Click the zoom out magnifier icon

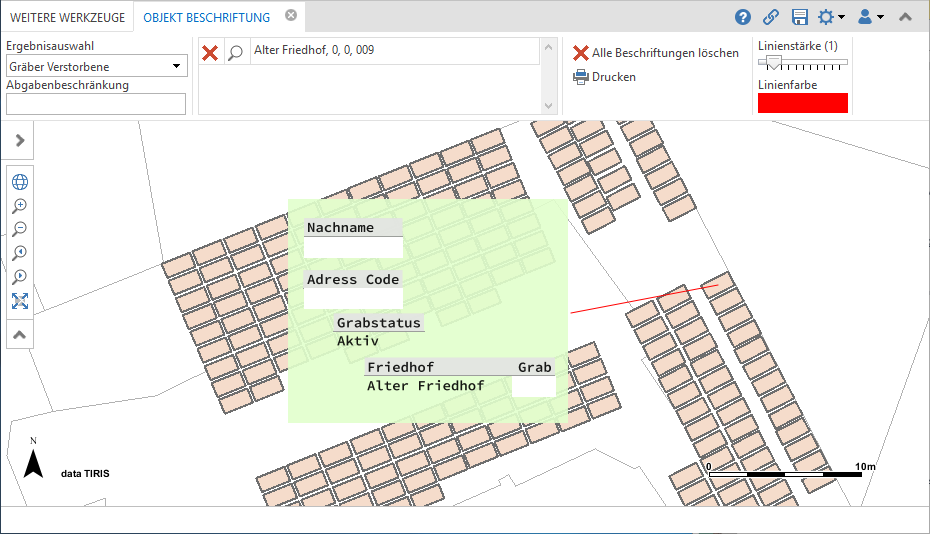tap(19, 230)
